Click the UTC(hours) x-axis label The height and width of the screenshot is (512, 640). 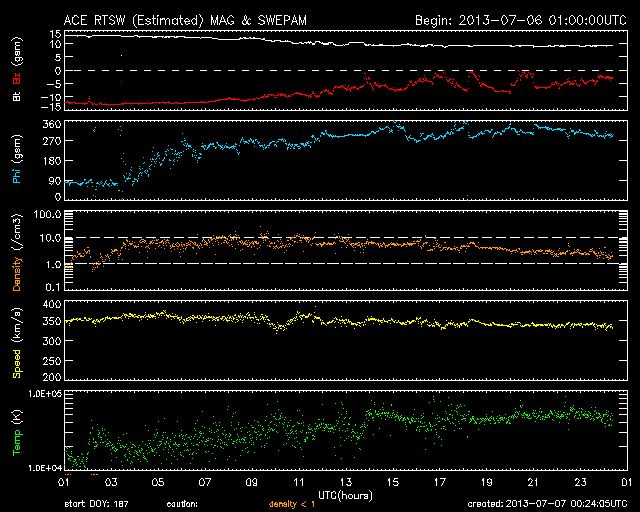(345, 496)
